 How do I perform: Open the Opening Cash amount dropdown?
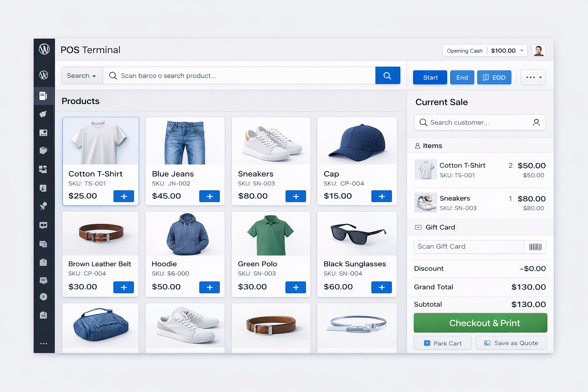pos(506,50)
